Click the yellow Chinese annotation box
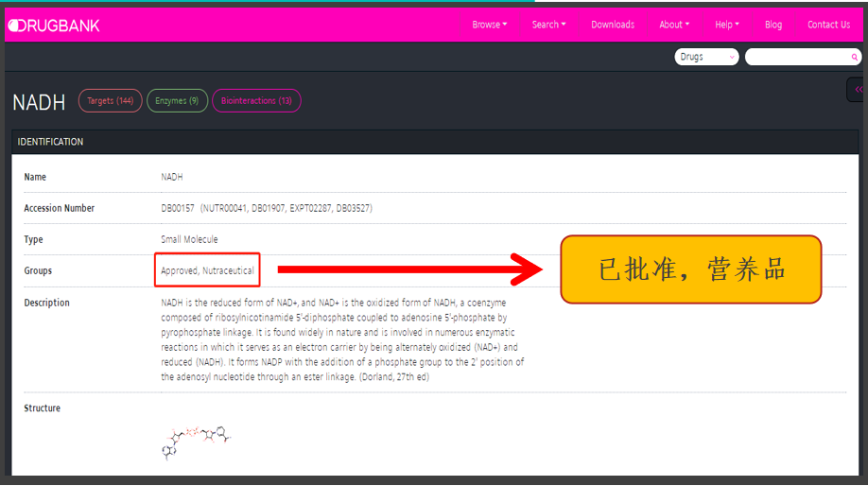 click(691, 269)
